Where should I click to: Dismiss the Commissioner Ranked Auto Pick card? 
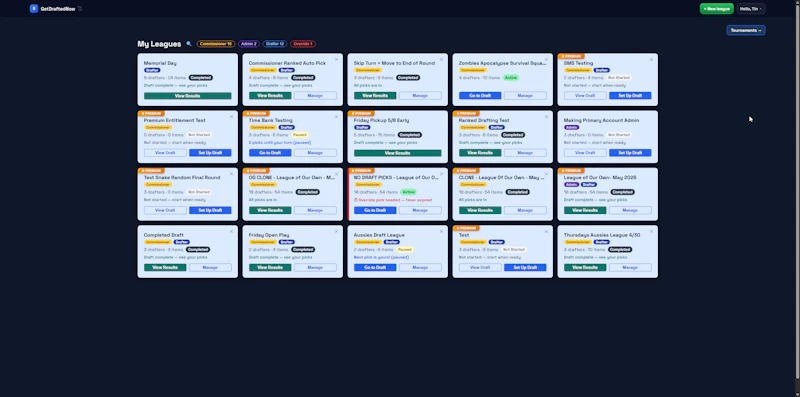(x=336, y=60)
